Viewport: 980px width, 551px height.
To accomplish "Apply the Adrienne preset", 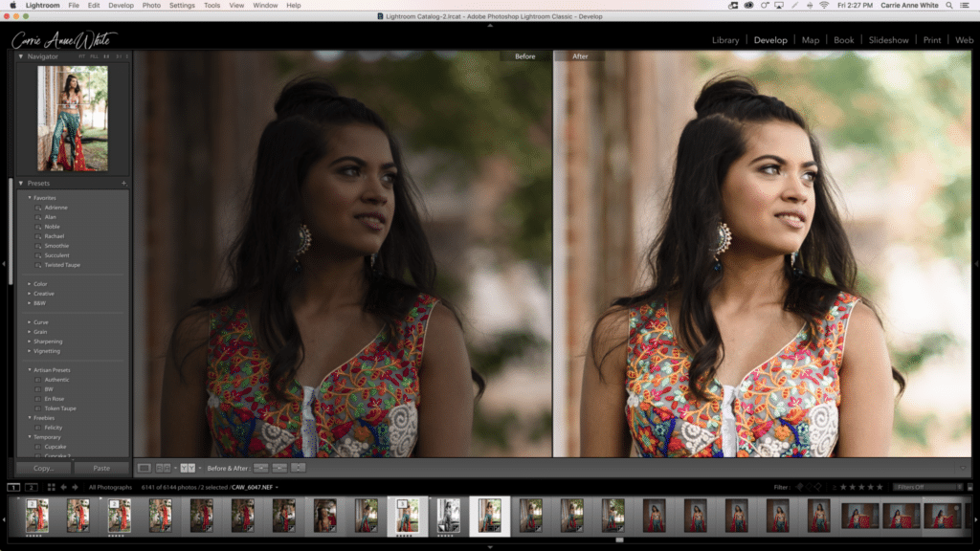I will tap(56, 208).
